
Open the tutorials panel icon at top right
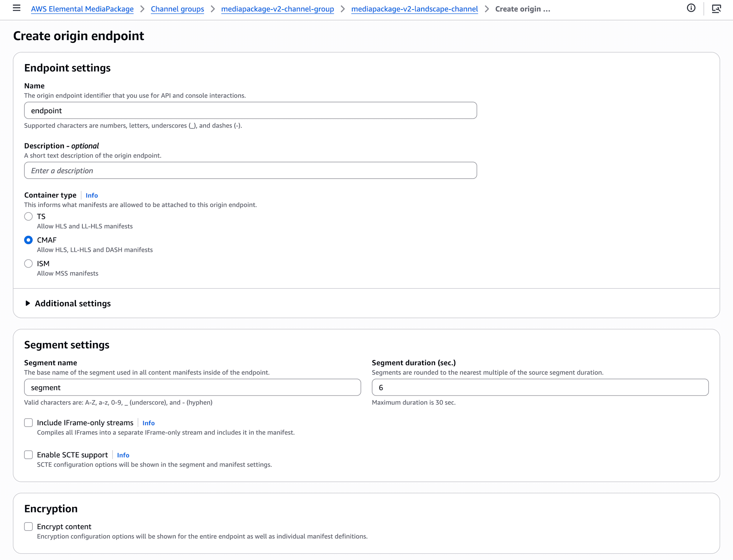(716, 8)
